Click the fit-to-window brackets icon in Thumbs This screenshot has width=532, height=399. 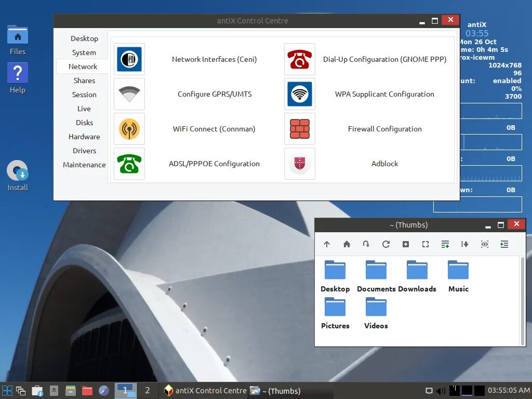(x=425, y=244)
